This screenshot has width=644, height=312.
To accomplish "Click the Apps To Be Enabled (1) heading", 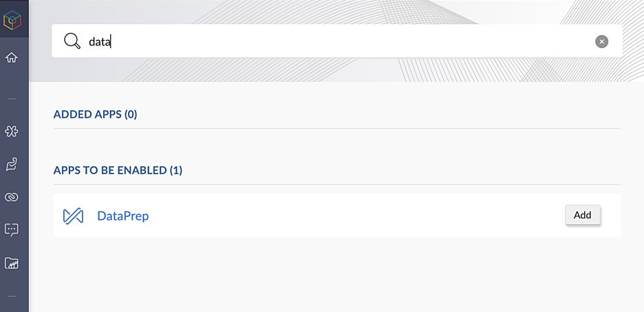I will coord(118,170).
